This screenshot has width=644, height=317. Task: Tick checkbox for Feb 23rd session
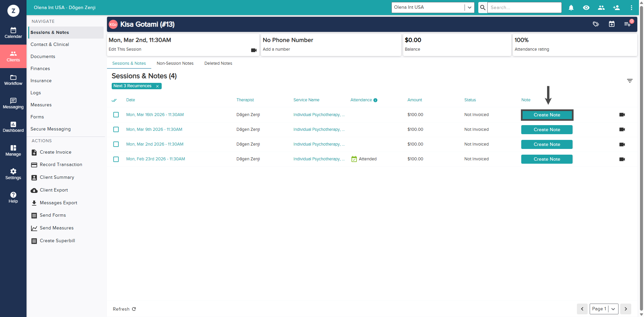pos(116,159)
